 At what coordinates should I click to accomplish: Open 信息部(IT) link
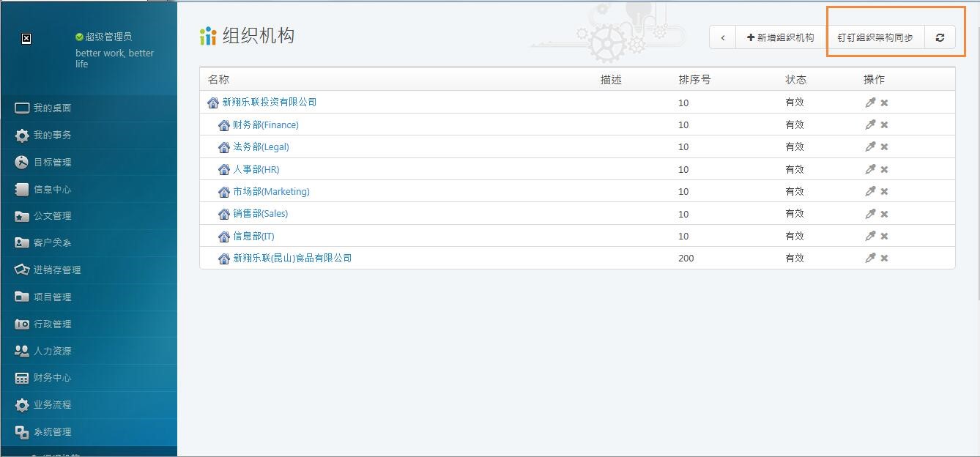pyautogui.click(x=253, y=237)
